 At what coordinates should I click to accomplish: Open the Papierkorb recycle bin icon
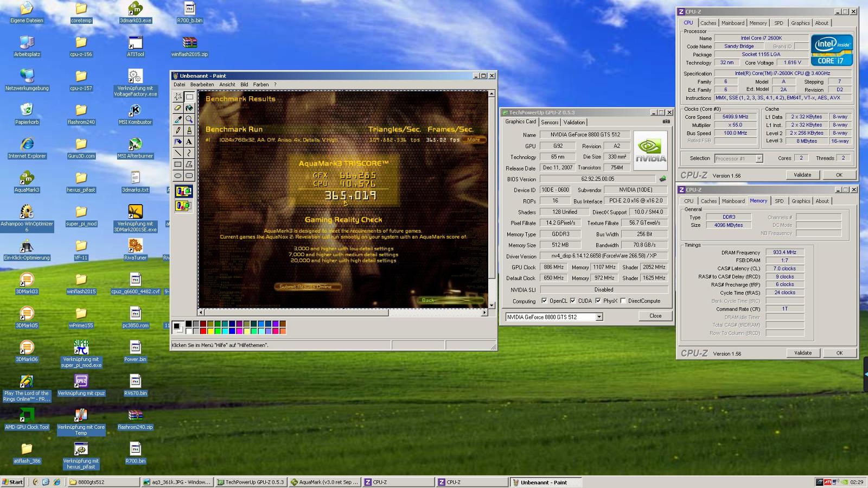27,114
